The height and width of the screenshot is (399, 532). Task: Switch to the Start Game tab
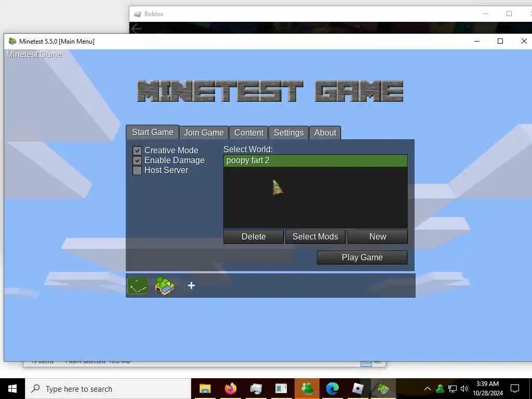[152, 132]
